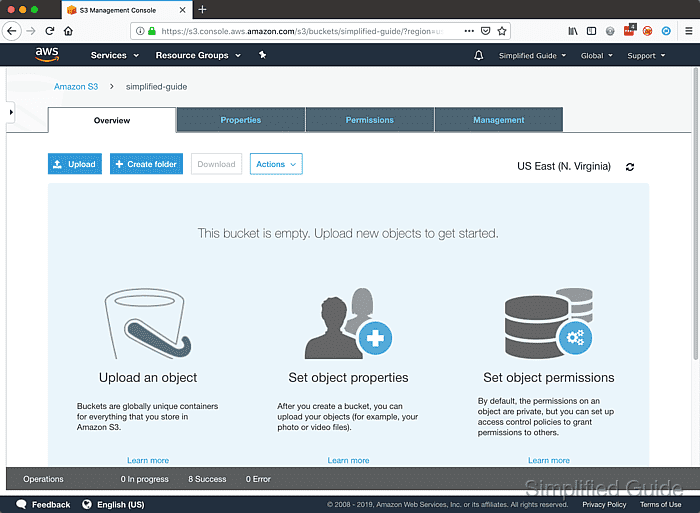Viewport: 700px width, 513px height.
Task: Open Learn more under Upload an object
Action: click(x=148, y=460)
